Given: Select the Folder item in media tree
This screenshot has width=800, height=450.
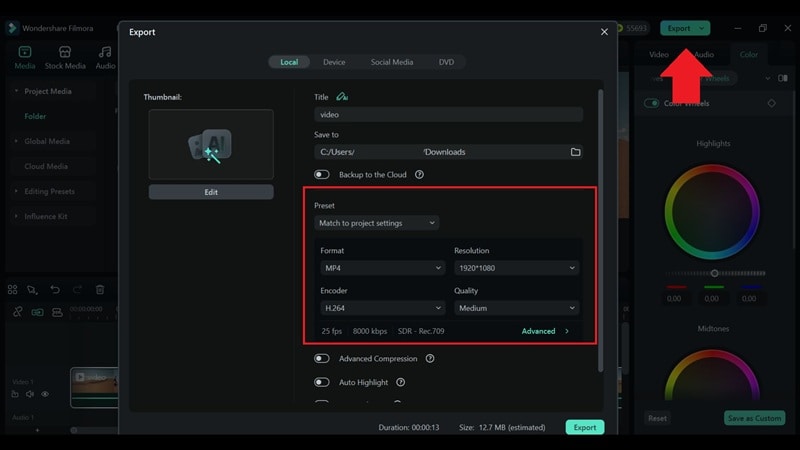Looking at the screenshot, I should tap(35, 116).
